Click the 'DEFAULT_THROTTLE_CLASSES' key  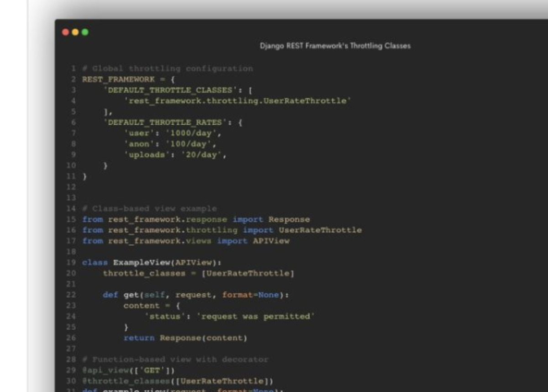click(x=170, y=90)
